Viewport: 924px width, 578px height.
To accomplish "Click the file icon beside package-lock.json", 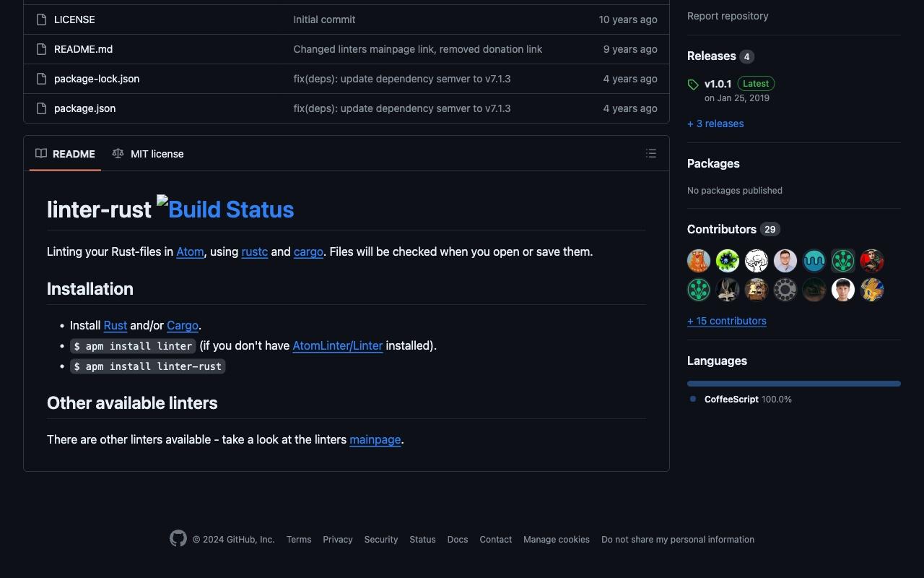I will coord(41,79).
